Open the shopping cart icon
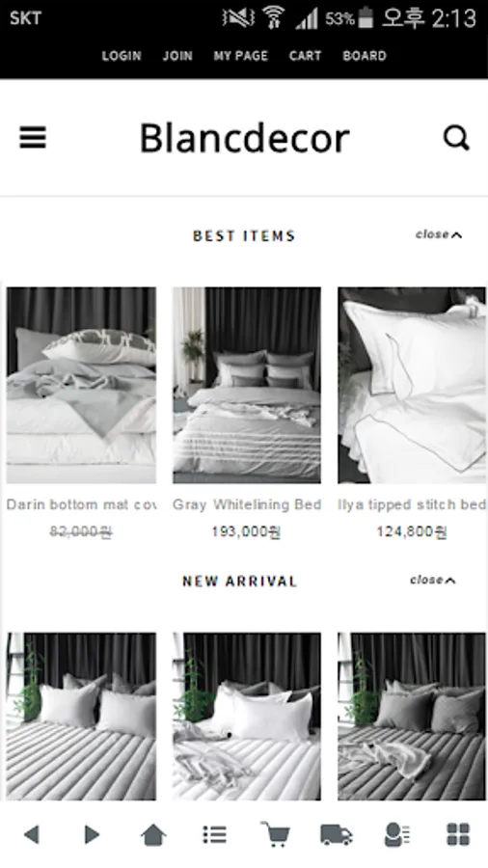The width and height of the screenshot is (488, 868). 275,833
